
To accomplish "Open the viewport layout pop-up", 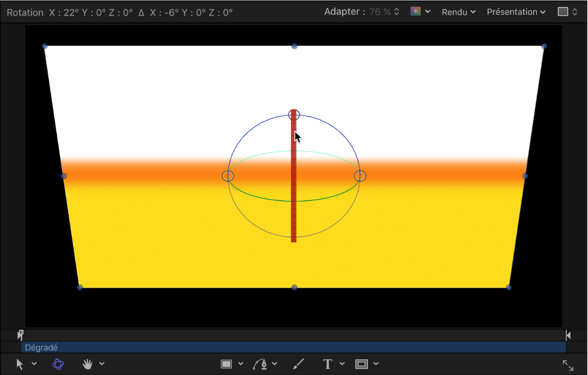I will tap(567, 12).
